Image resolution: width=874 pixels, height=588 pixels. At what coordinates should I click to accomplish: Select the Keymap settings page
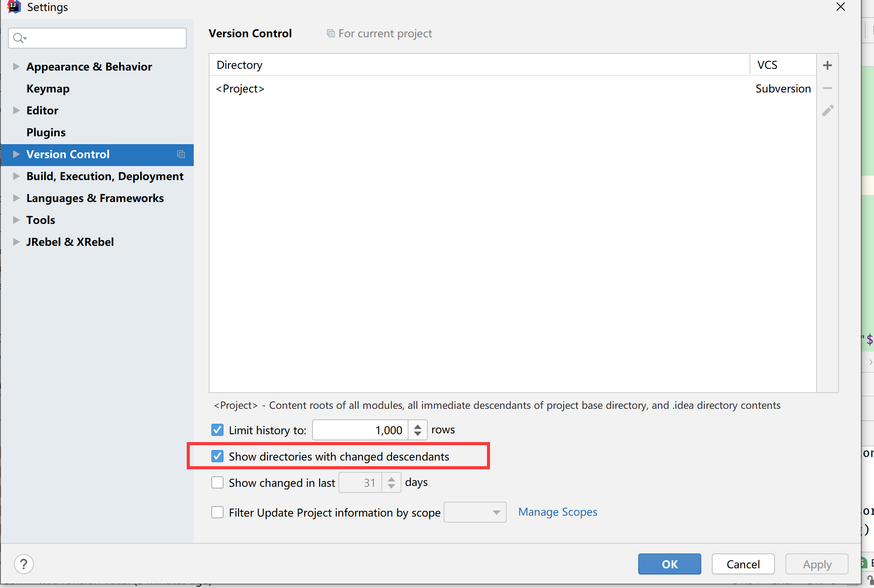click(x=48, y=88)
